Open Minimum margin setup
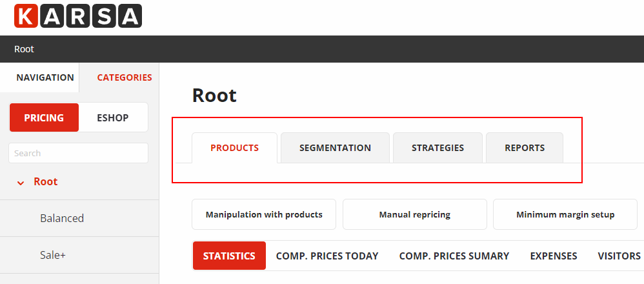Viewport: 644px width, 284px height. click(x=565, y=214)
